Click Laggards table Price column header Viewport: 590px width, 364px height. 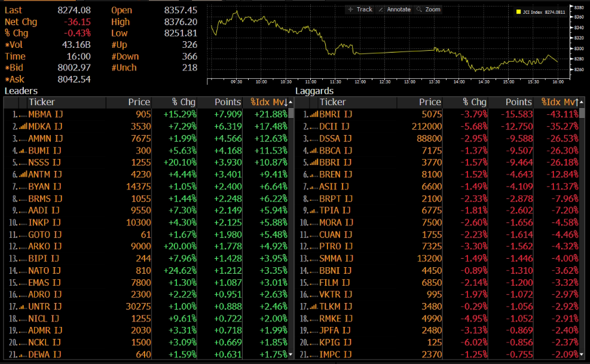pos(429,102)
